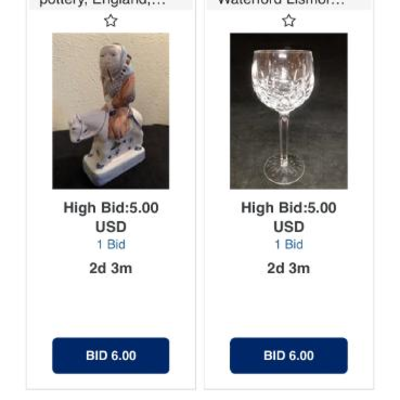Click the wine glass base in the photo
400x400 pixels.
pos(284,169)
